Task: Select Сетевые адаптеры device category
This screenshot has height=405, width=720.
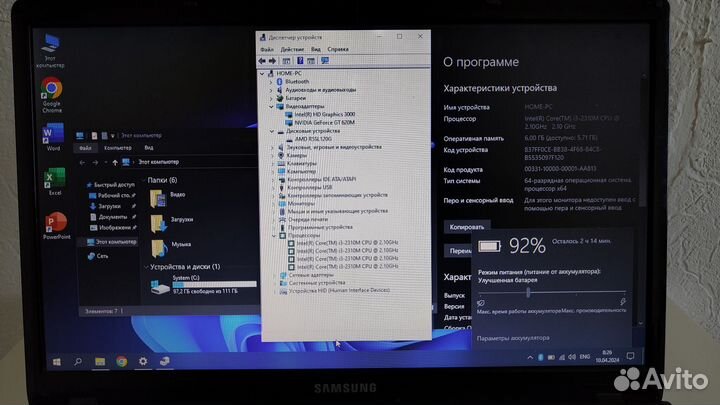Action: click(x=307, y=275)
